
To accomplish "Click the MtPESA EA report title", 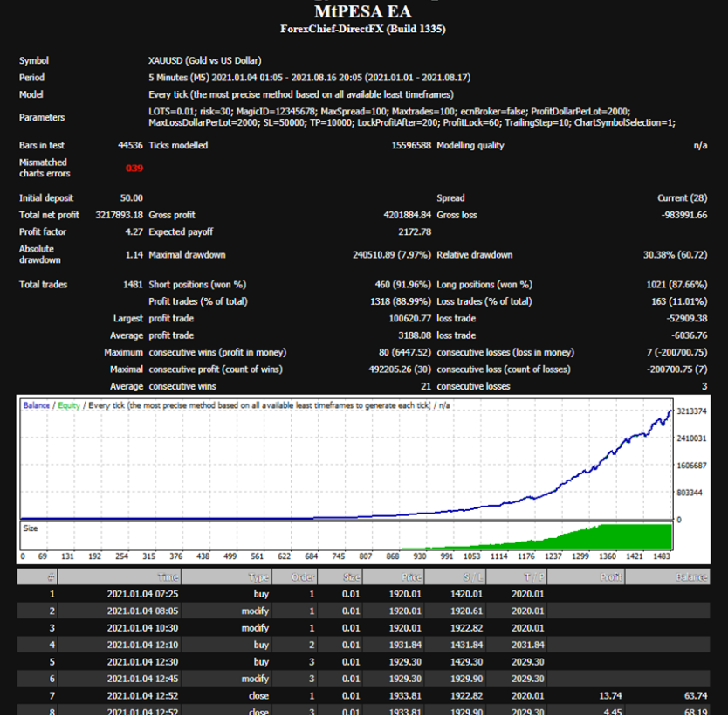I will click(x=363, y=12).
